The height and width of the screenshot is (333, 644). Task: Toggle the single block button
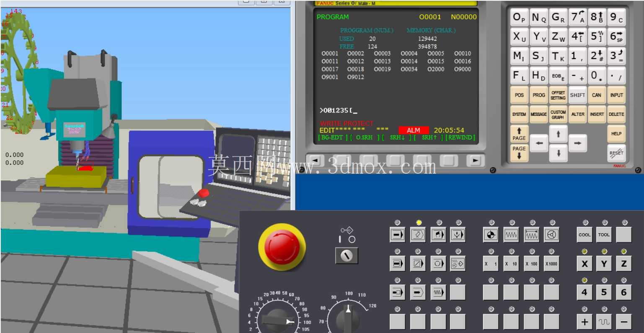[397, 264]
